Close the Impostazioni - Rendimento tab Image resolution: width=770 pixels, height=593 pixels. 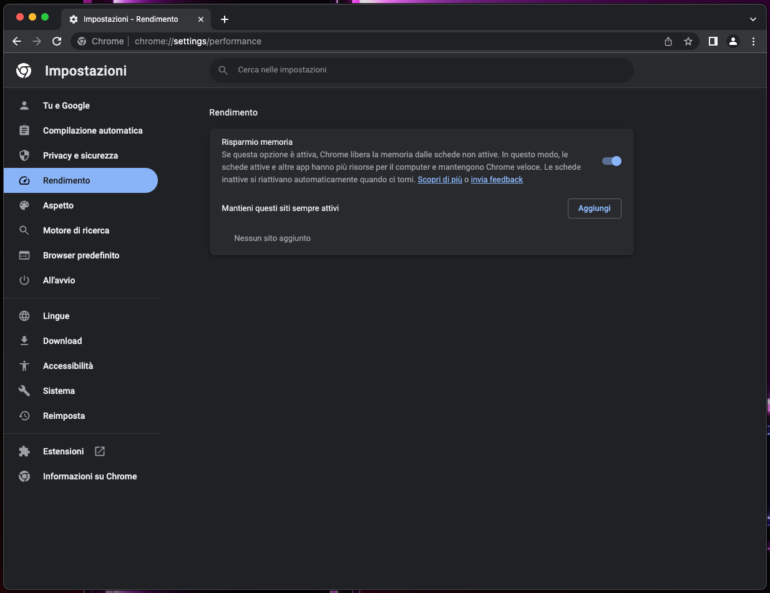coord(201,19)
